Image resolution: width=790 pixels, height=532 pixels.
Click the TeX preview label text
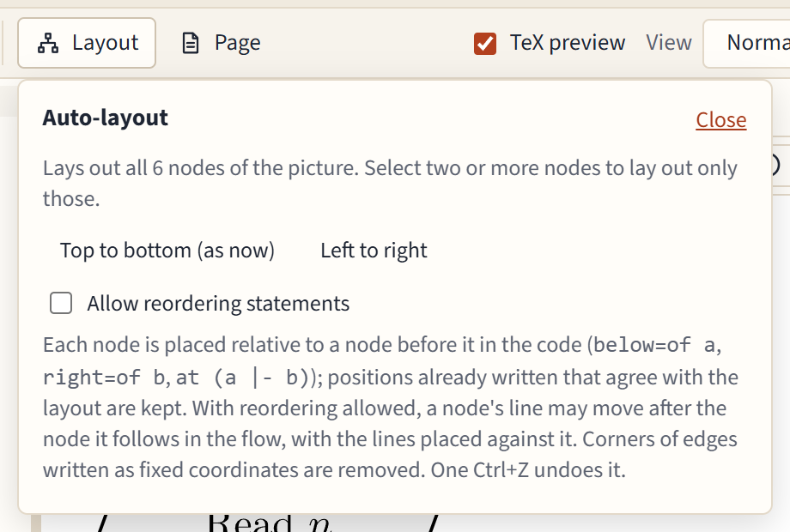568,43
